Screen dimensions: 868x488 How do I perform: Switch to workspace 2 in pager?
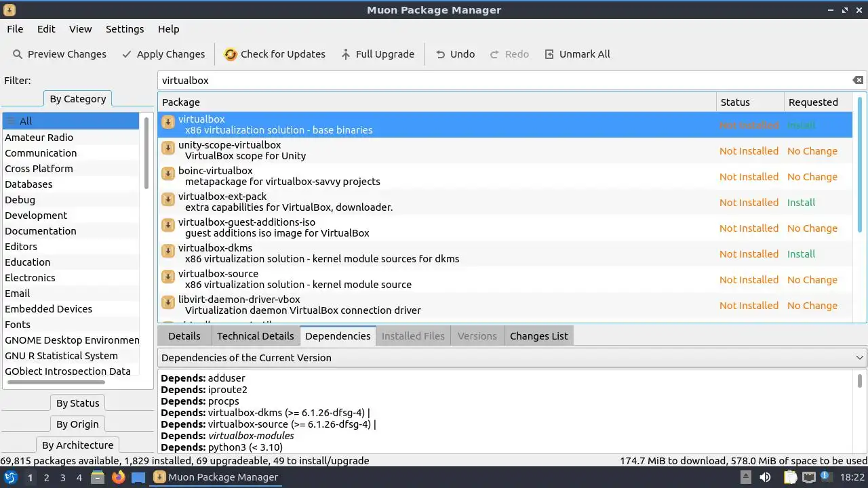pos(47,477)
